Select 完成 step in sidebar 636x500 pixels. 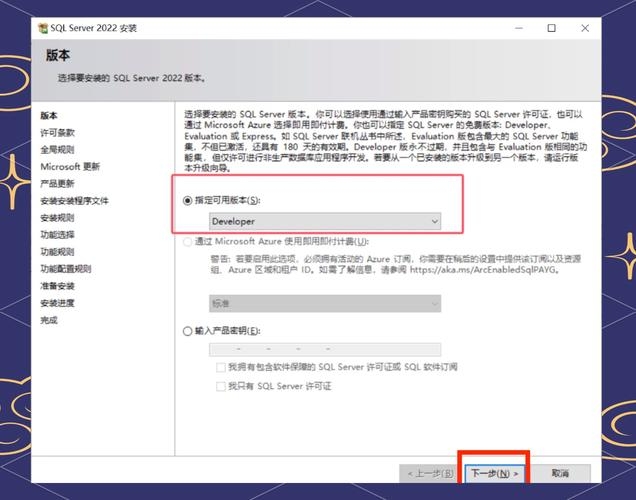(x=49, y=320)
